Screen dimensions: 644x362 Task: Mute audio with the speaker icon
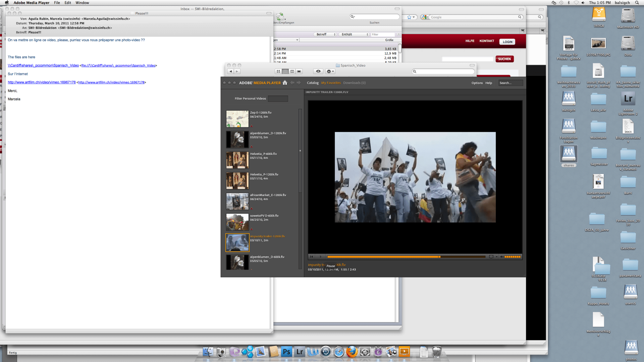coord(502,257)
